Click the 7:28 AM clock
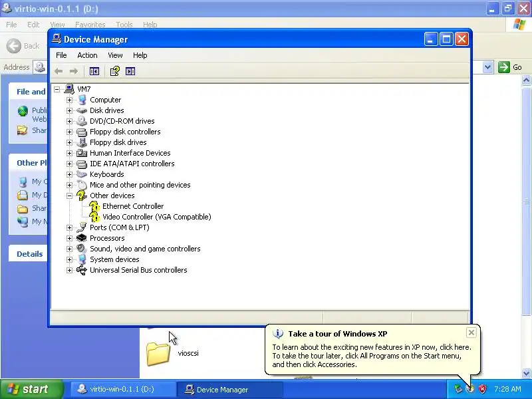Image resolution: width=532 pixels, height=399 pixels. click(507, 389)
